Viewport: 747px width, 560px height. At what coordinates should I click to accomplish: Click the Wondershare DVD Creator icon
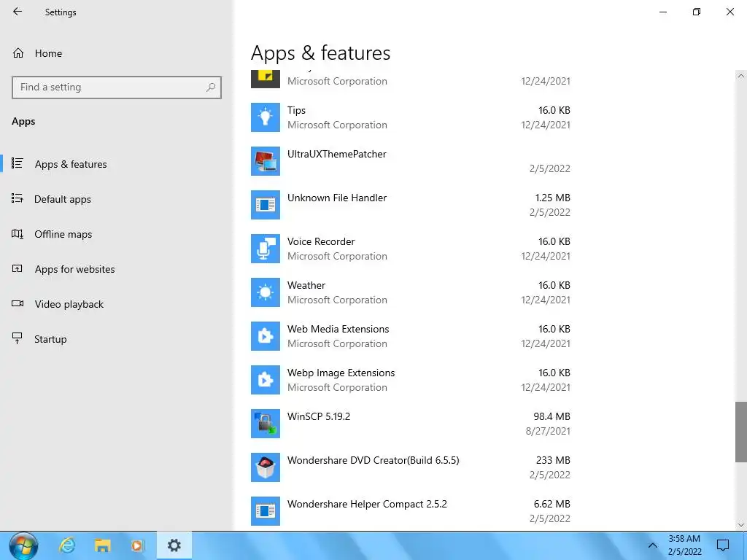point(266,467)
